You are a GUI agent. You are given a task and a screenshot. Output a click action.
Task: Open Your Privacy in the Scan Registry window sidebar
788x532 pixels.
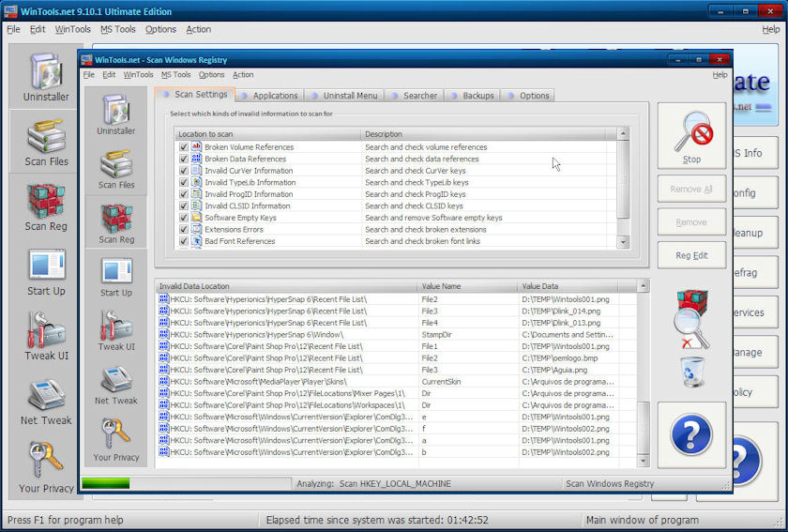click(116, 440)
